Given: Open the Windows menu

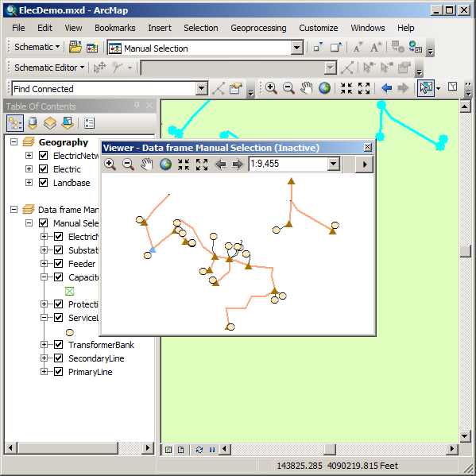Looking at the screenshot, I should tap(368, 28).
